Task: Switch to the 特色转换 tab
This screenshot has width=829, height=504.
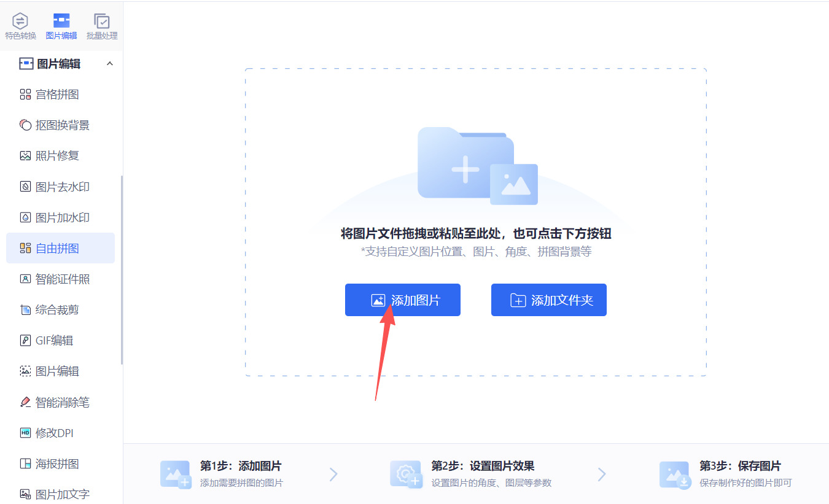Action: point(20,26)
